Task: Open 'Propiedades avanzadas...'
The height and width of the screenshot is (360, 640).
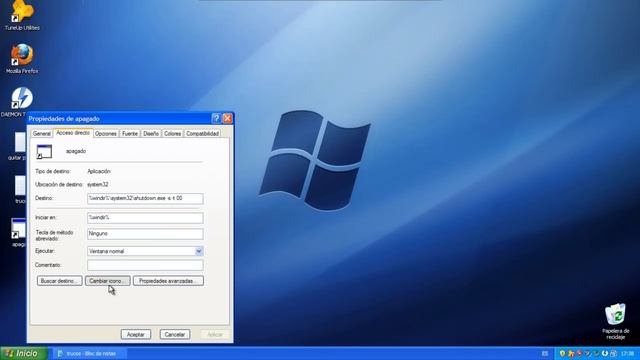Action: (x=168, y=281)
